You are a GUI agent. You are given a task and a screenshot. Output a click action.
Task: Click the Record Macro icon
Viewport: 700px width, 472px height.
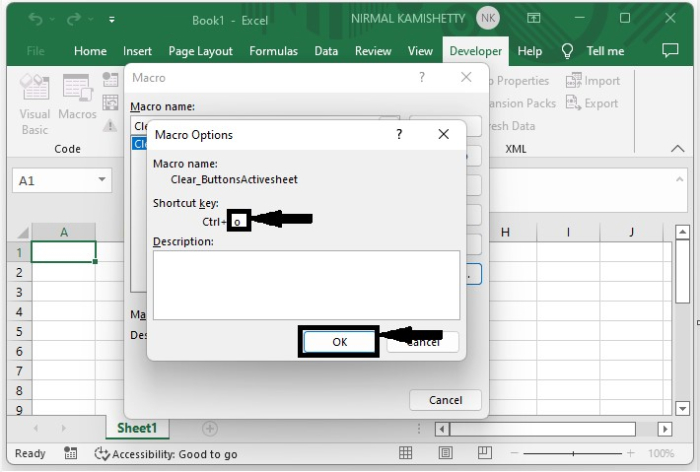coord(110,79)
